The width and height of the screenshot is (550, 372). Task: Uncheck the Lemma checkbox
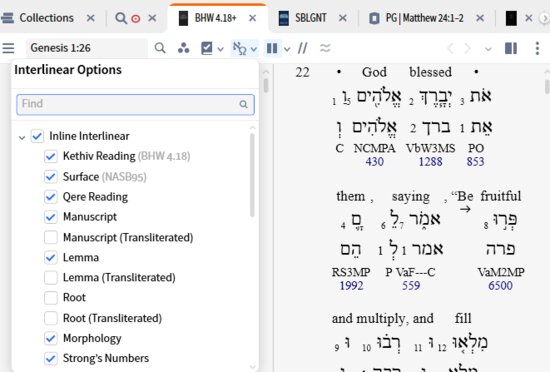click(51, 257)
